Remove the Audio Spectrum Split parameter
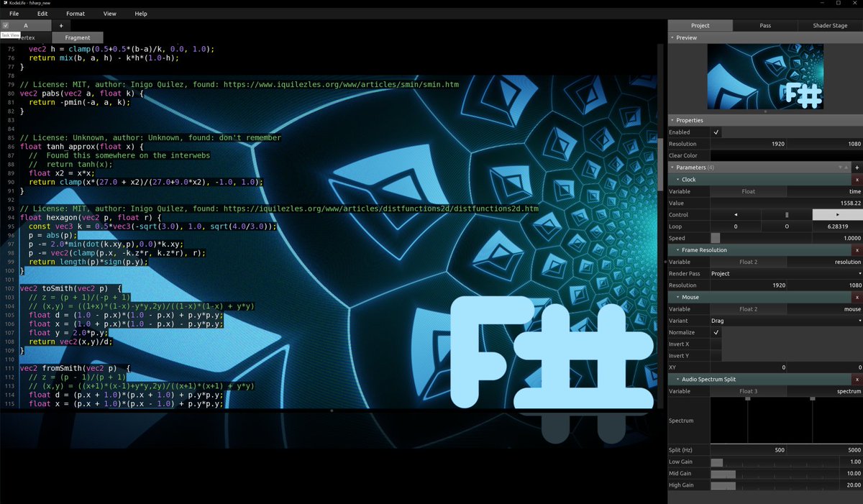Viewport: 863px width, 504px height. click(x=857, y=379)
